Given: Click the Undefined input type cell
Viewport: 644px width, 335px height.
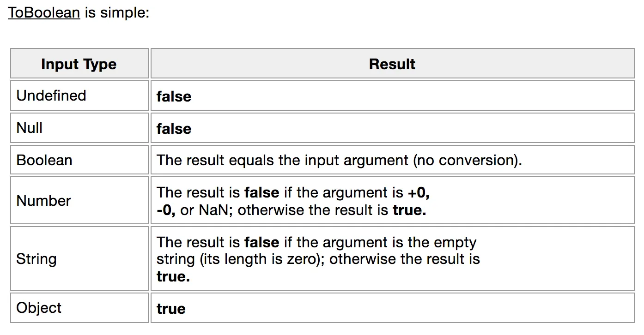Looking at the screenshot, I should click(x=79, y=96).
